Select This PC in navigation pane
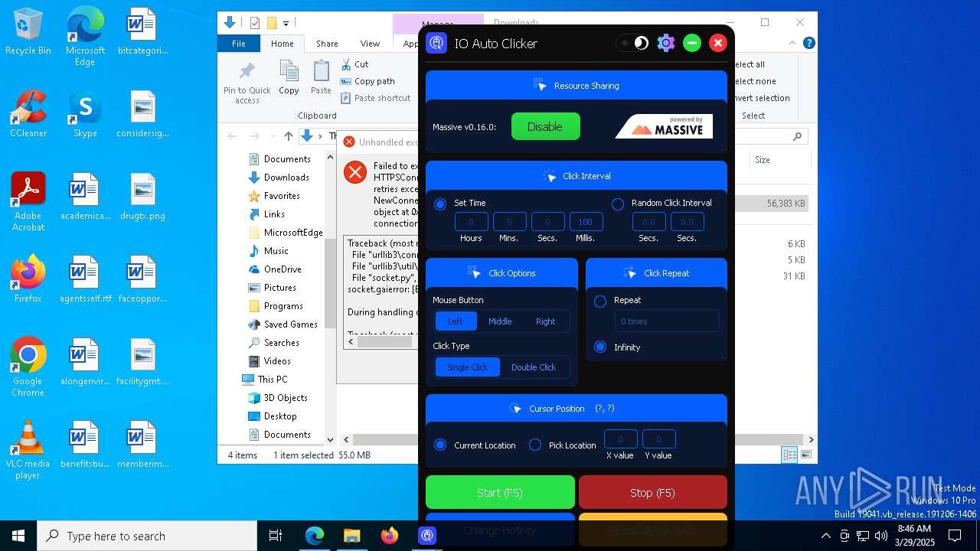The height and width of the screenshot is (551, 980). [x=265, y=380]
